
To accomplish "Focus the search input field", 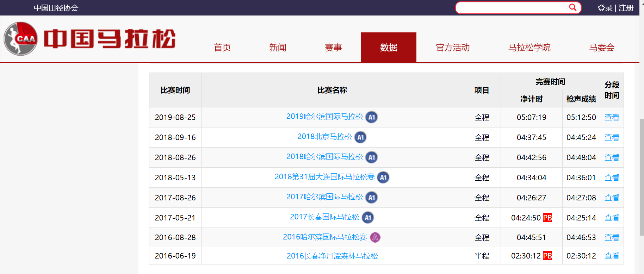I will point(511,8).
